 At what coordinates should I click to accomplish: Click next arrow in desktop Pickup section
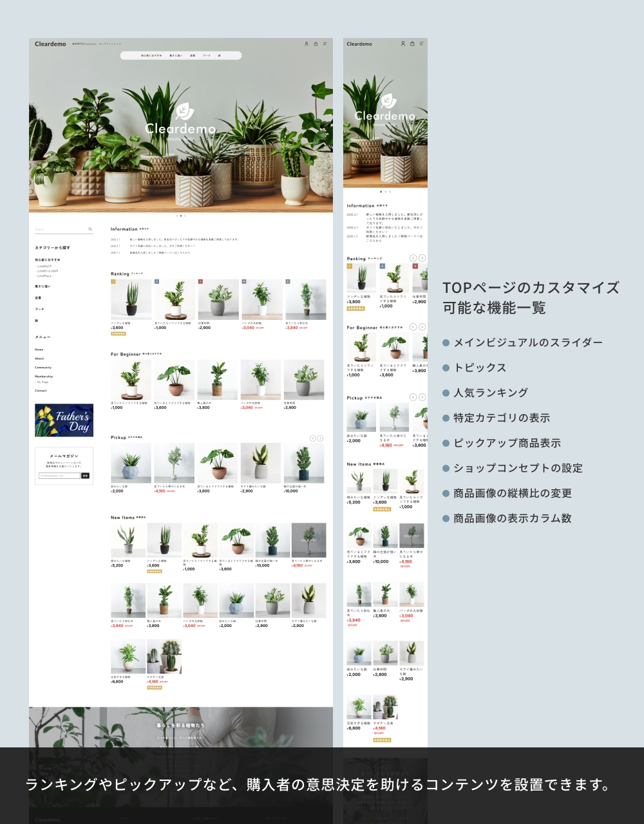click(x=320, y=438)
